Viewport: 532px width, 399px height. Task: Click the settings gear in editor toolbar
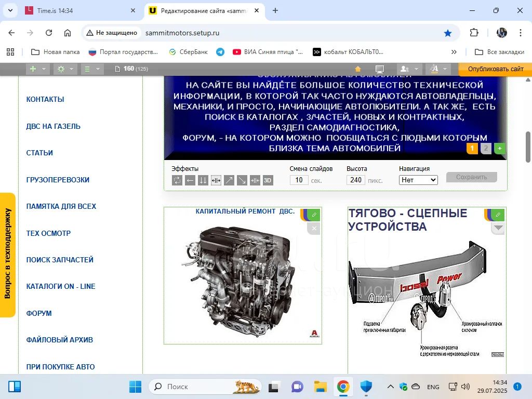tap(61, 69)
